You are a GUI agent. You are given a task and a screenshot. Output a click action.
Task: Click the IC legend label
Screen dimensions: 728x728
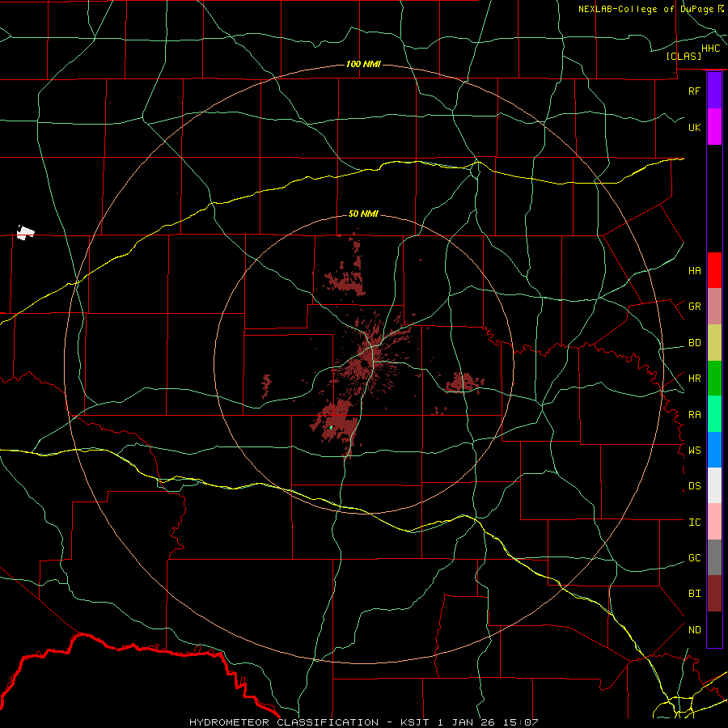click(694, 523)
